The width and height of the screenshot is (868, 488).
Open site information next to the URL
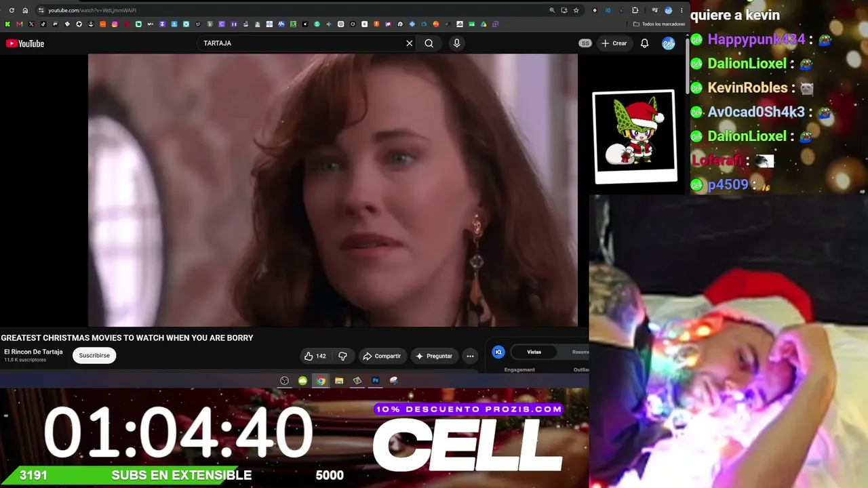[41, 10]
